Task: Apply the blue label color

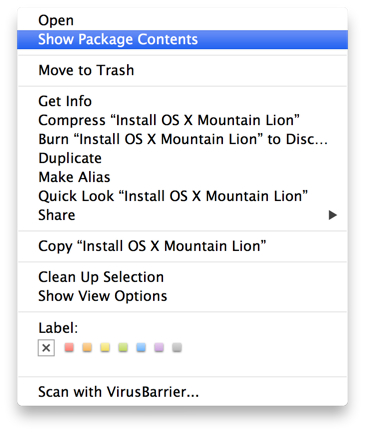Action: pos(141,347)
